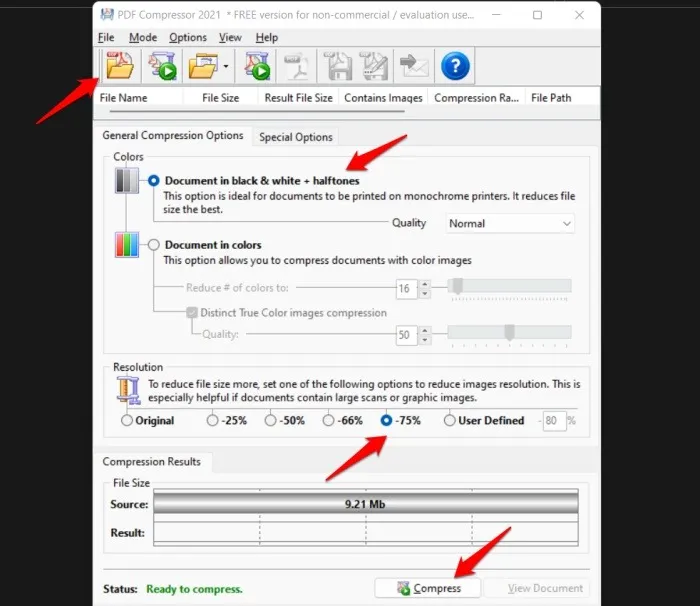
Task: Open the Help menu
Action: pos(267,38)
